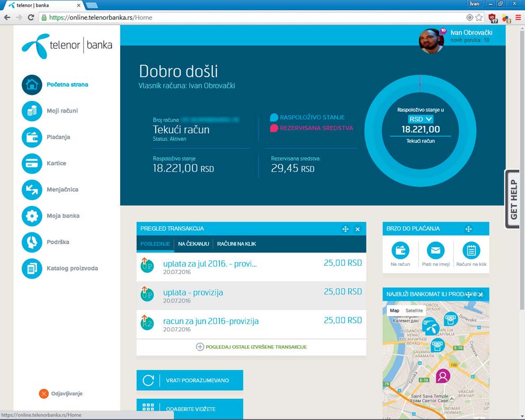The width and height of the screenshot is (525, 420).
Task: Open Katalog proizvoda documents icon
Action: (x=32, y=269)
